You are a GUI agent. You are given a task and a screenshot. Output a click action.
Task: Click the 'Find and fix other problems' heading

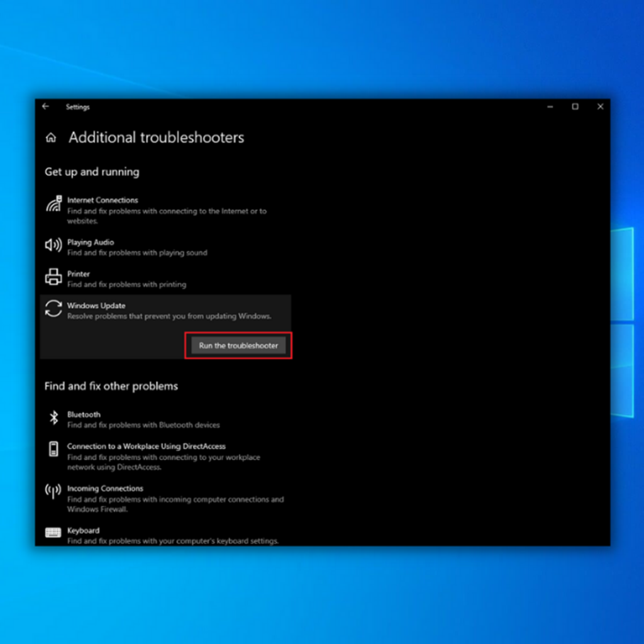pos(111,386)
